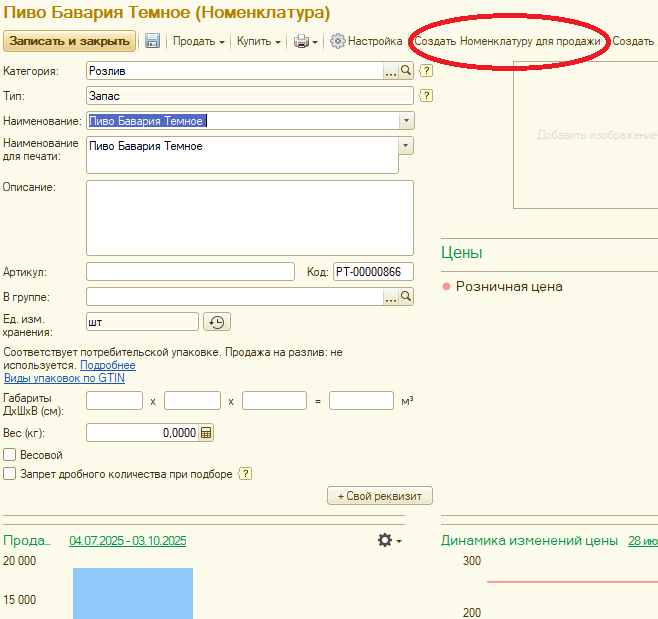Open help hint next to Тип

tap(426, 96)
